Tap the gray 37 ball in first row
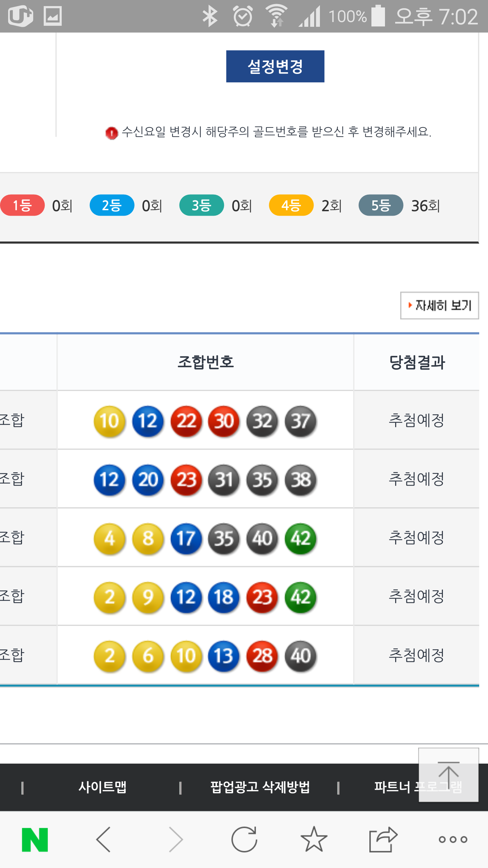The width and height of the screenshot is (488, 868). click(301, 421)
